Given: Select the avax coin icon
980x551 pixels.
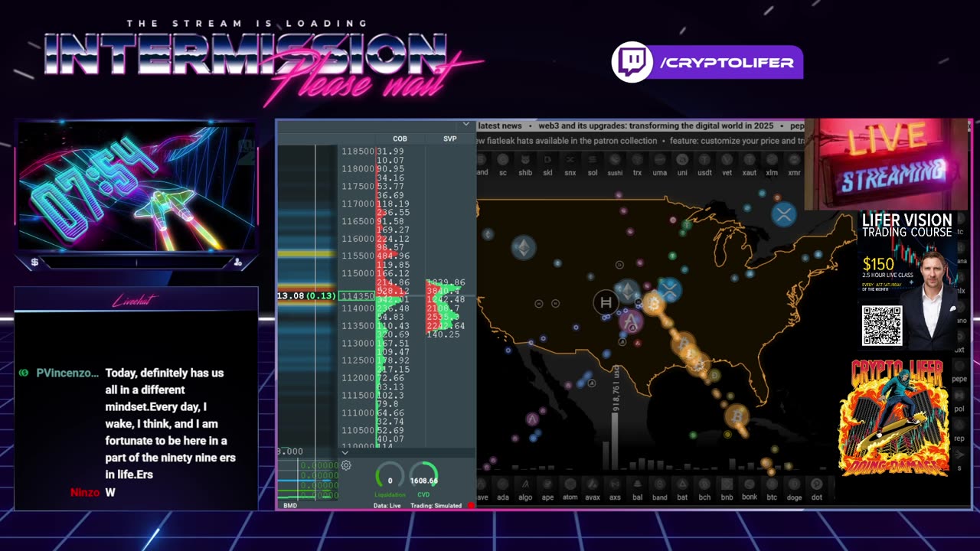Looking at the screenshot, I should click(x=593, y=484).
